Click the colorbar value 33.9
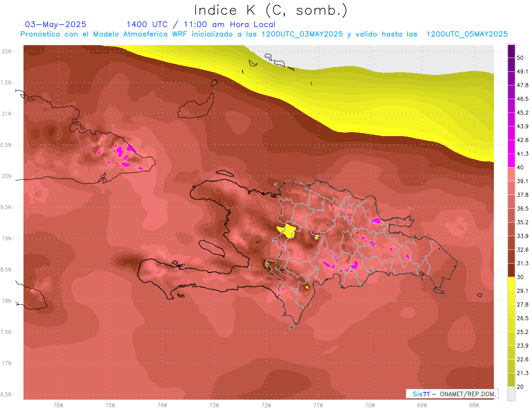The image size is (532, 411). point(523,236)
